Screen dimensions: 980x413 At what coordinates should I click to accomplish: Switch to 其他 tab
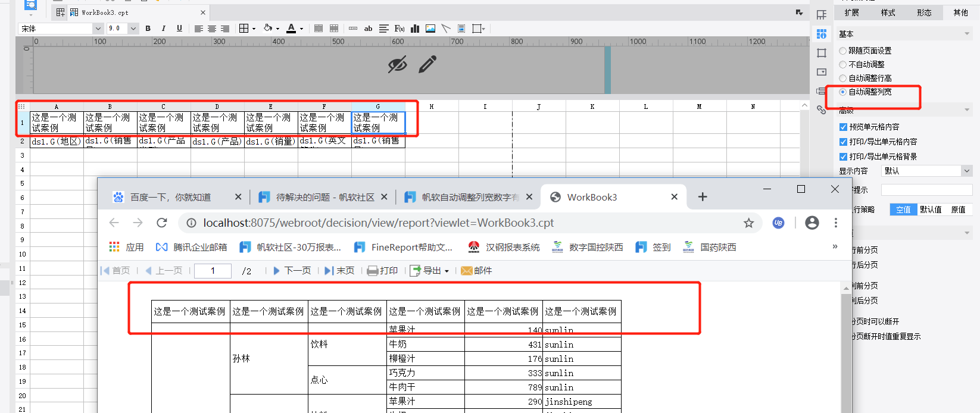coord(960,12)
